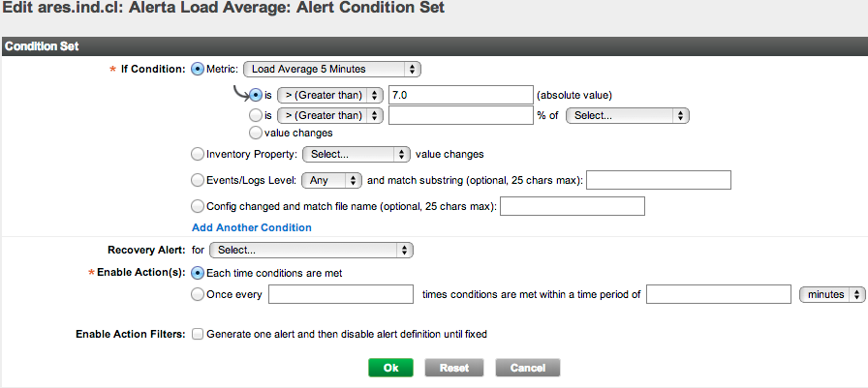The image size is (868, 388).
Task: Enable 'Generate one alert and then disable' checkbox
Action: point(199,334)
